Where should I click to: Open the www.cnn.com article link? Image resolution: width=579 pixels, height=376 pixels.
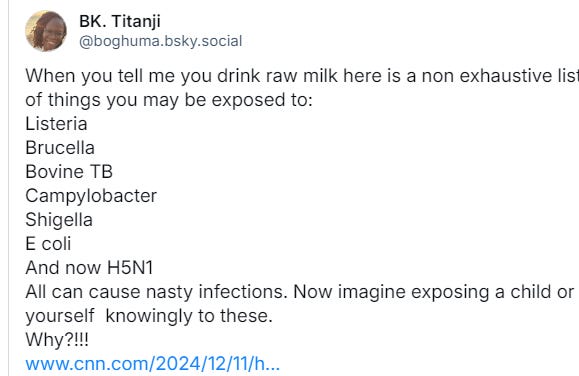(153, 364)
